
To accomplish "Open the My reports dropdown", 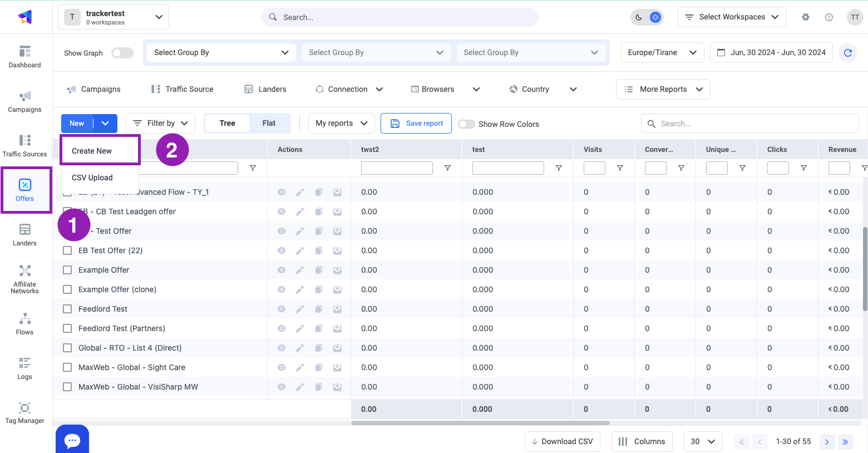I will [x=341, y=123].
